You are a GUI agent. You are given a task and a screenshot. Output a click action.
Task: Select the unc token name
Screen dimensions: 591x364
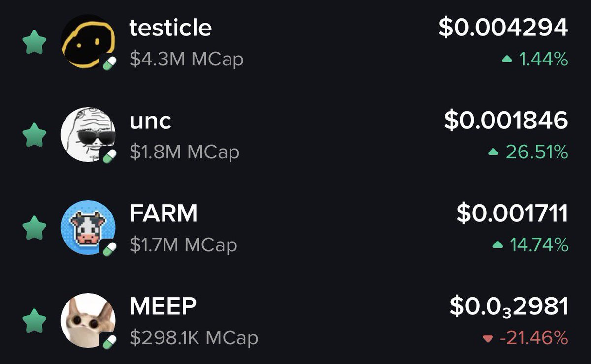tap(151, 121)
